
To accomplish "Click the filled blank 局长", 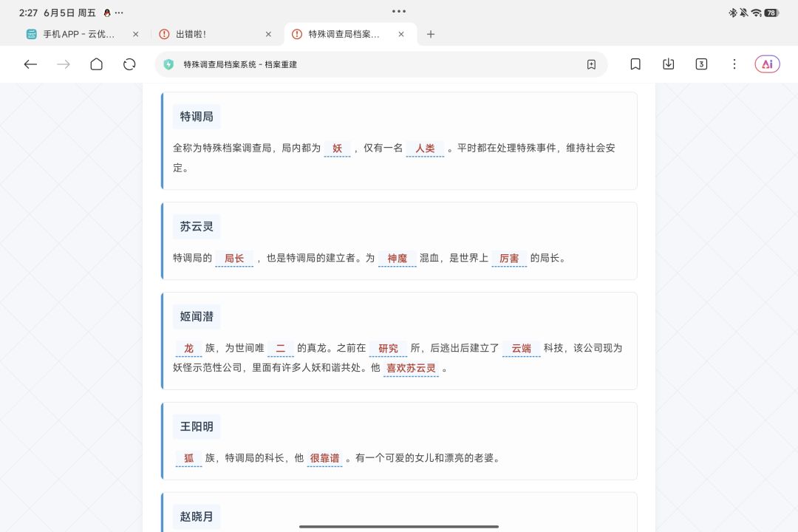I will point(234,258).
